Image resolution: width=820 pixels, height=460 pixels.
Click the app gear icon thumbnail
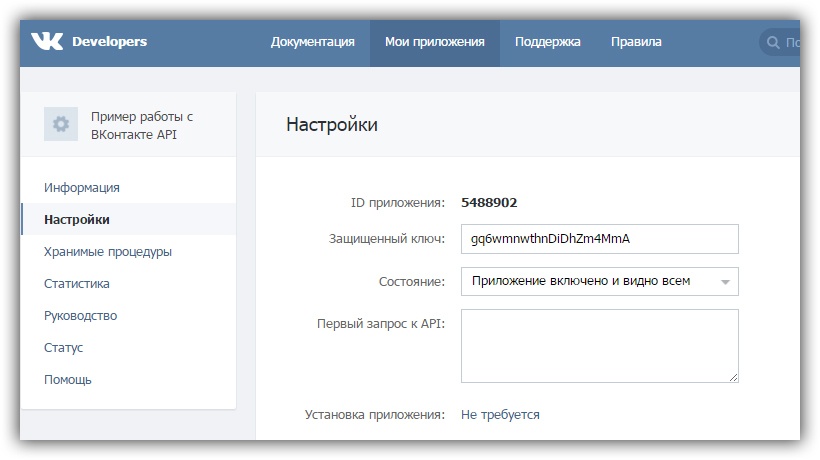coord(61,124)
